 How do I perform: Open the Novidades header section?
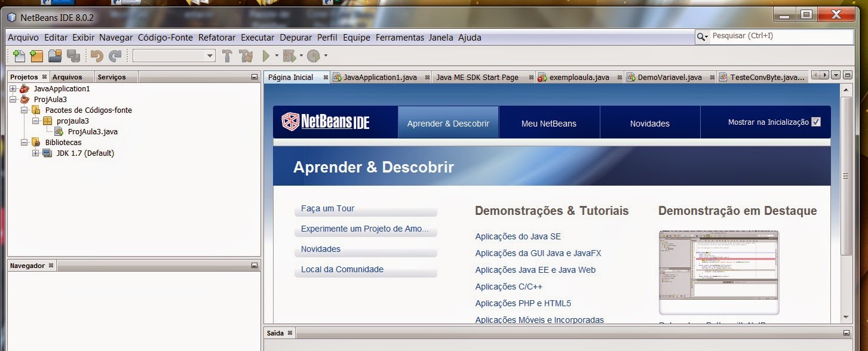coord(650,124)
